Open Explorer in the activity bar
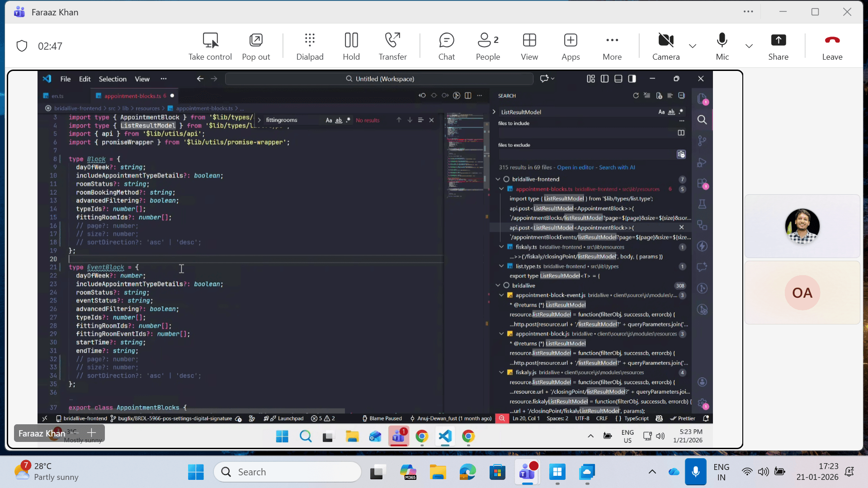The width and height of the screenshot is (868, 488). 702,99
